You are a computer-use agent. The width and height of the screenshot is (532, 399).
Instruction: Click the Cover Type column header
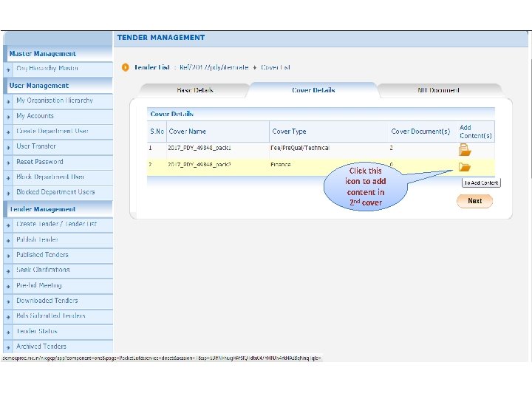(289, 132)
